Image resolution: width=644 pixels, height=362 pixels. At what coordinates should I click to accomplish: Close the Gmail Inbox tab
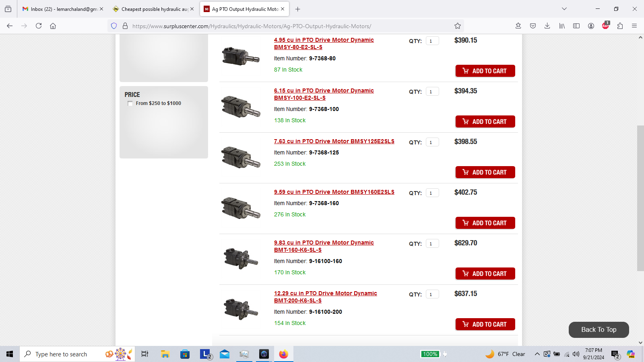tap(101, 9)
